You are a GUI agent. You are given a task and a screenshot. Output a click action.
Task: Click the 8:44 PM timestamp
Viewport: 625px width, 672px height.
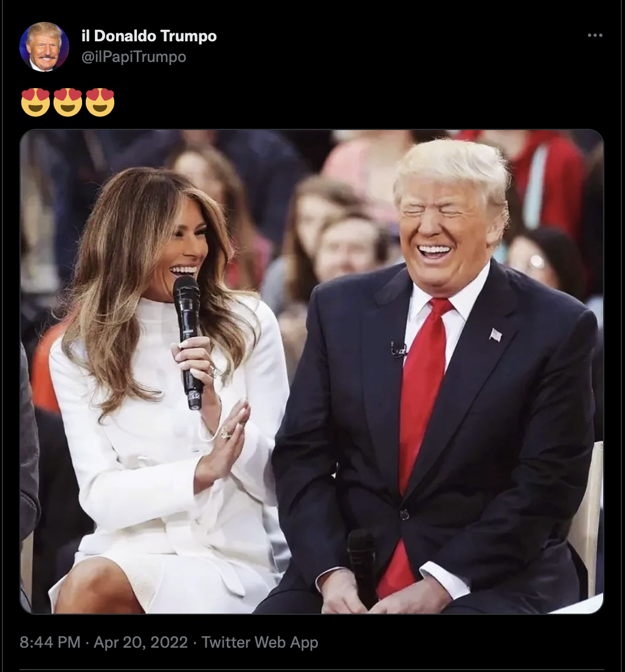click(x=50, y=642)
